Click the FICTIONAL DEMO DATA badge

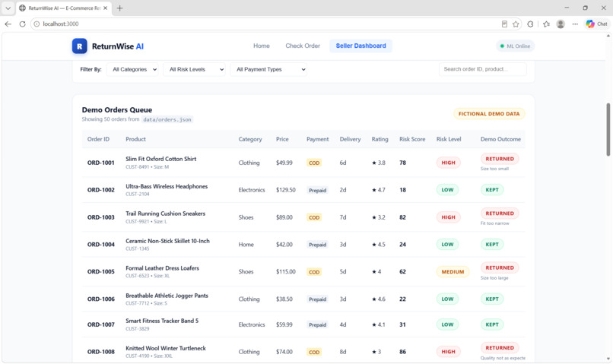click(489, 114)
